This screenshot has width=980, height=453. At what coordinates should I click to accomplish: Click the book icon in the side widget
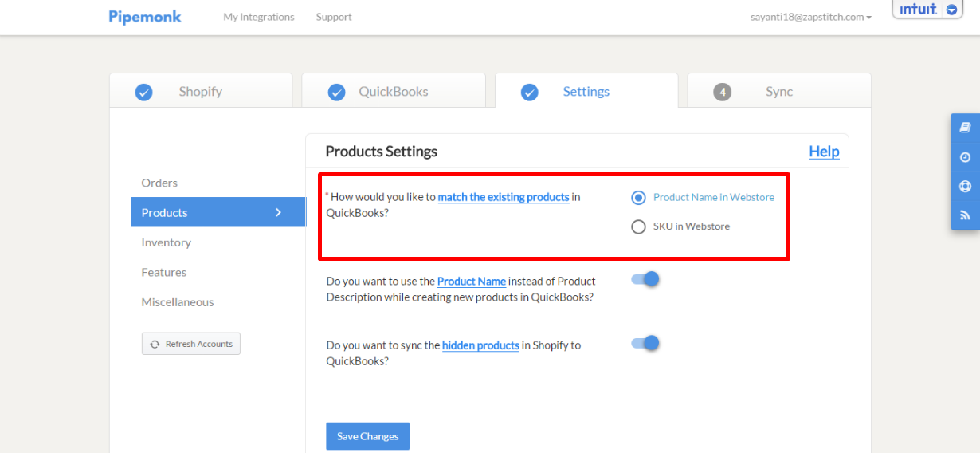pos(965,128)
